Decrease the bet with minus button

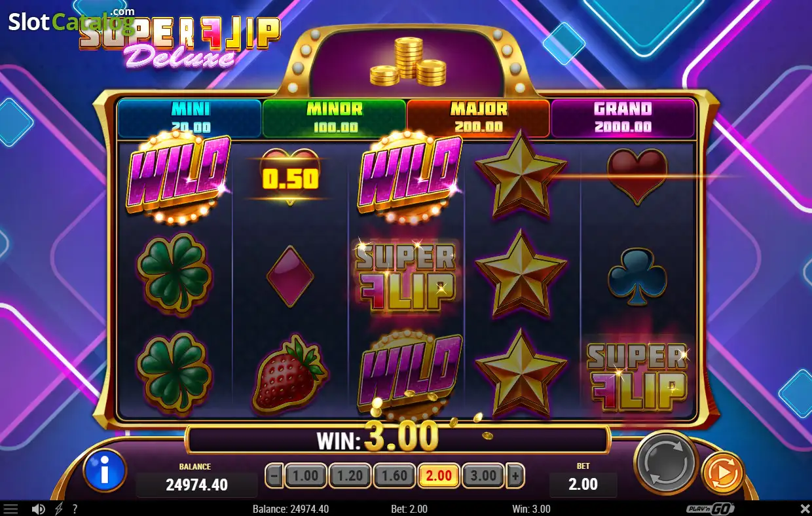click(x=274, y=476)
